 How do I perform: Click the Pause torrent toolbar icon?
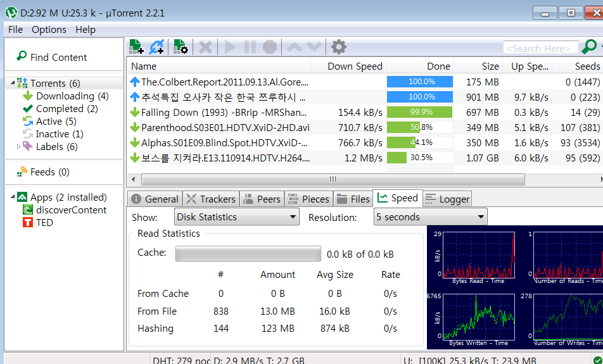250,47
